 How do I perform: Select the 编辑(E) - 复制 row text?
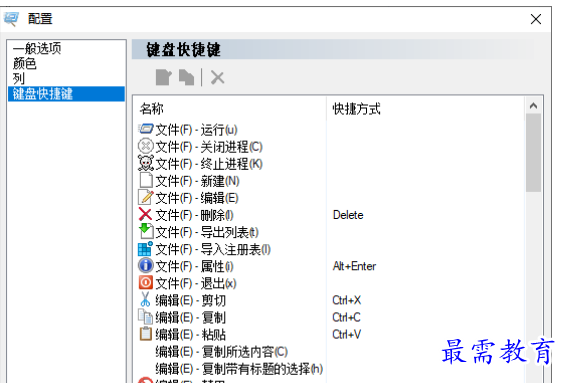point(191,318)
